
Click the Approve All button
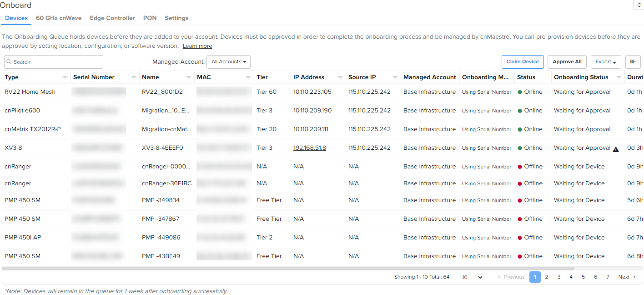point(567,62)
